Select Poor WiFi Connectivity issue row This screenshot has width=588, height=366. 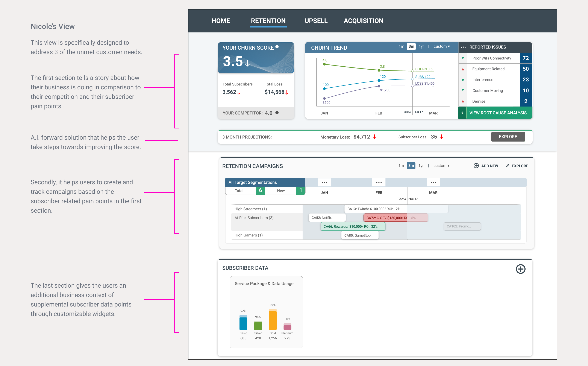pyautogui.click(x=495, y=58)
